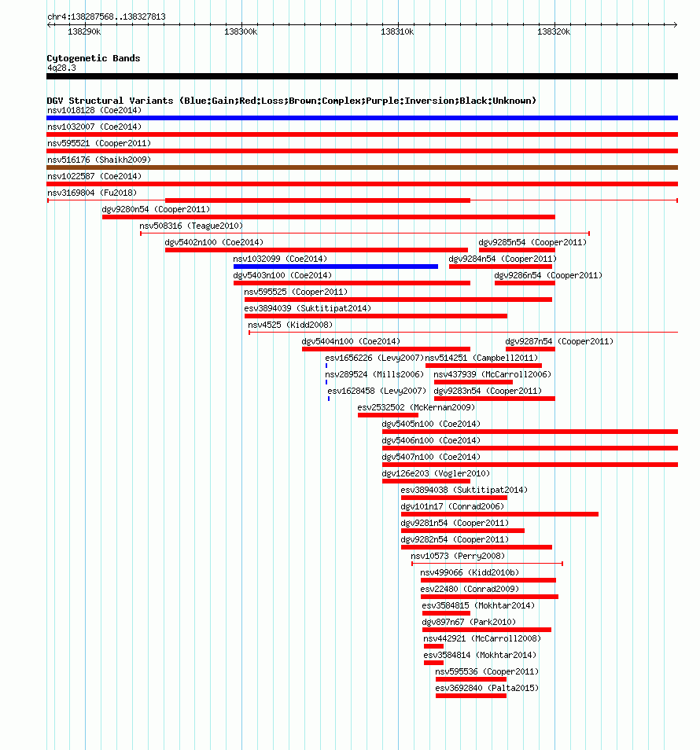
Task: Click the 4q28.3 band name label
Action: 61,68
